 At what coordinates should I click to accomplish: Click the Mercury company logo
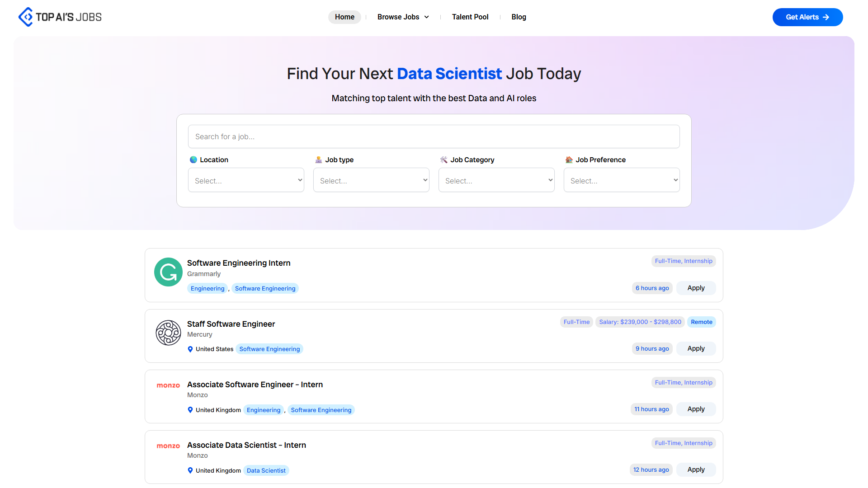pyautogui.click(x=168, y=333)
